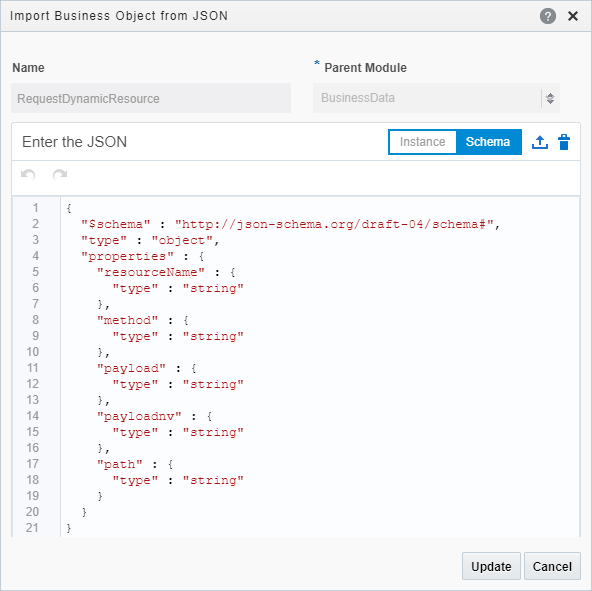592x591 pixels.
Task: Click the Enter the JSON heading
Action: [74, 142]
